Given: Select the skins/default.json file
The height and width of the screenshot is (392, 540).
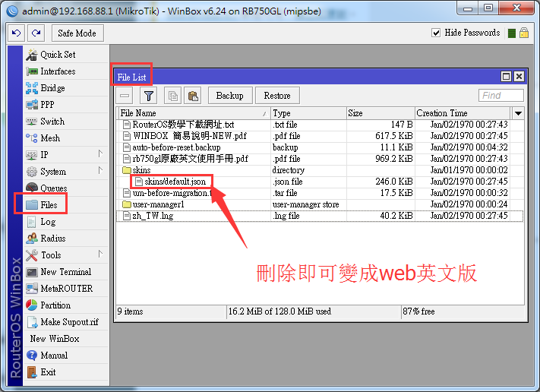Looking at the screenshot, I should pos(320,182).
